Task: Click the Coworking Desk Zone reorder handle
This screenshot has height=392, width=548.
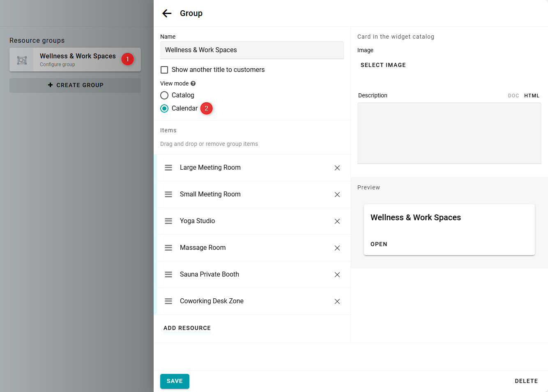Action: coord(168,301)
